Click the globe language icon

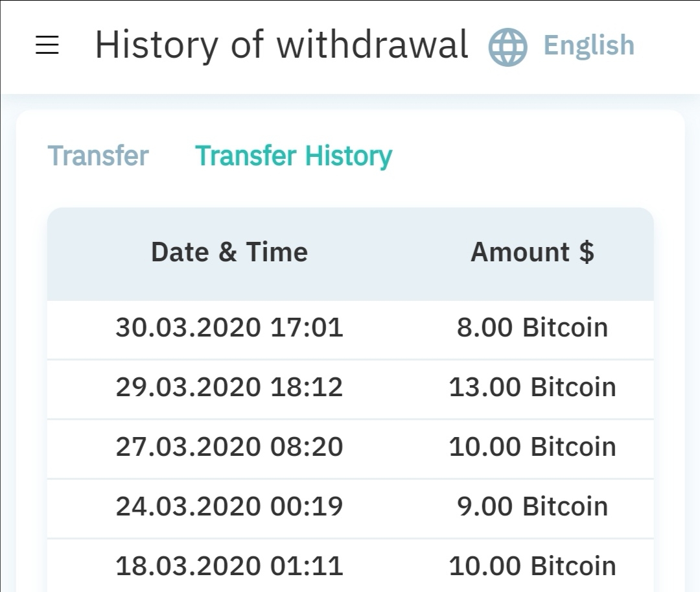click(x=507, y=46)
